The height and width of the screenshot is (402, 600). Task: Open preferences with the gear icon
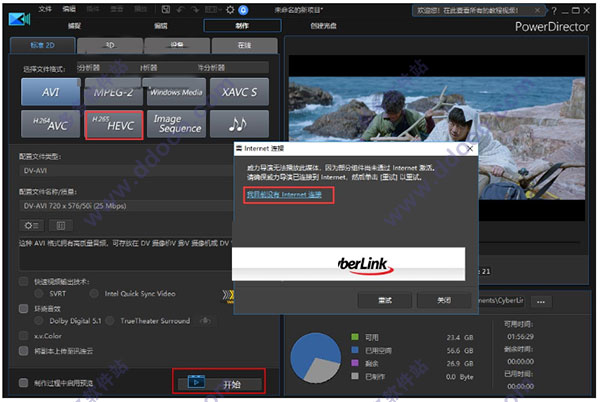coord(230,10)
